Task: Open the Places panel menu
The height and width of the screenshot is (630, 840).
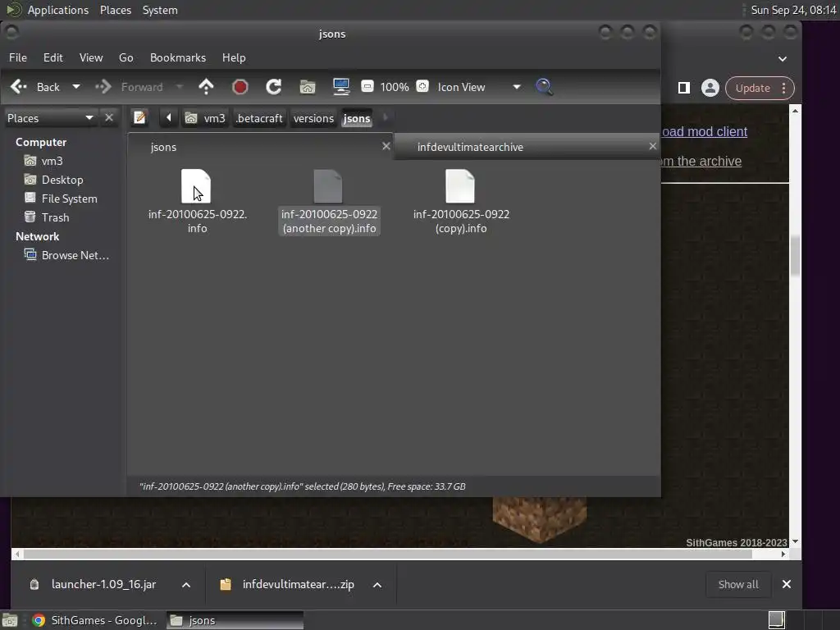Action: click(x=116, y=10)
